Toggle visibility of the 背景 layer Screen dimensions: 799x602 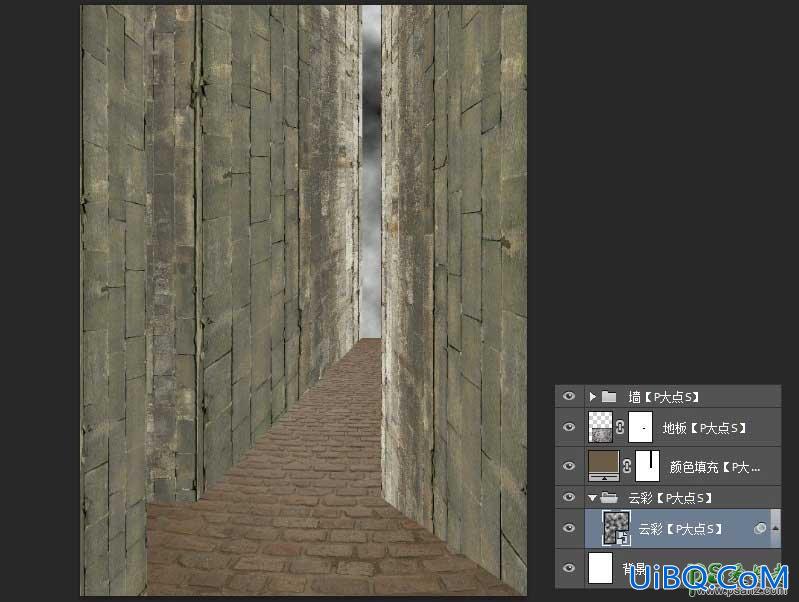(569, 567)
